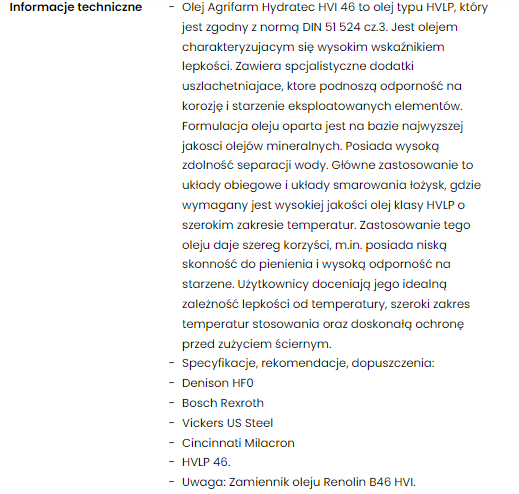Click the 'Vickers US Steel' entry
This screenshot has height=494, width=519.
point(227,423)
